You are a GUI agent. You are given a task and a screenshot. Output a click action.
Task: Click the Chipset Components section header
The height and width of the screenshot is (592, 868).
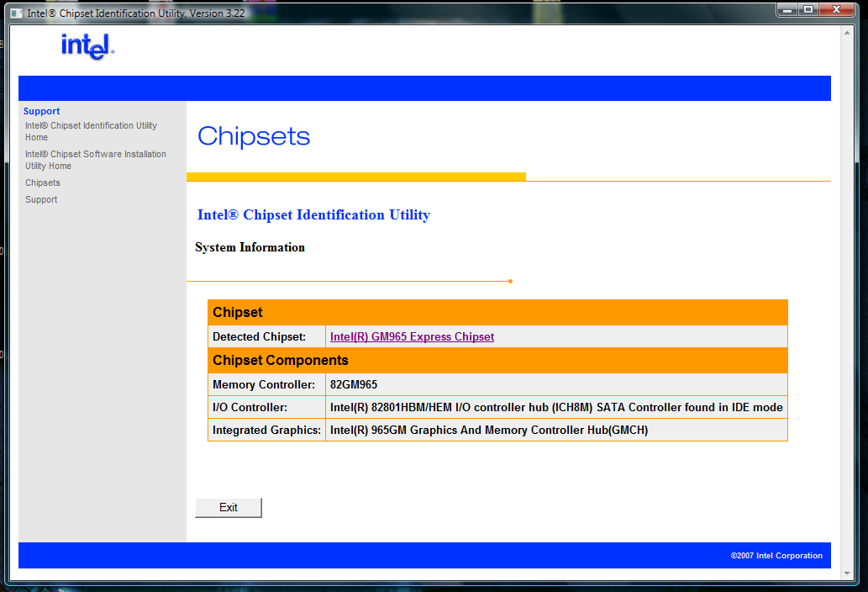pos(497,361)
